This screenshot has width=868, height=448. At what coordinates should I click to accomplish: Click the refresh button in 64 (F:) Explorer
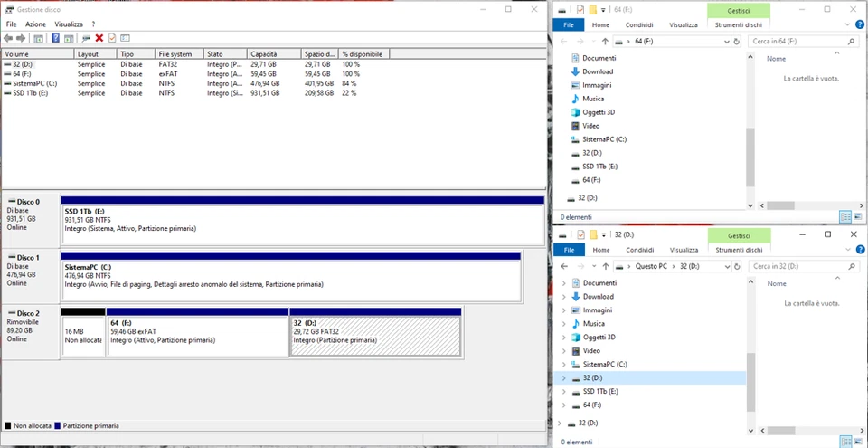[738, 42]
